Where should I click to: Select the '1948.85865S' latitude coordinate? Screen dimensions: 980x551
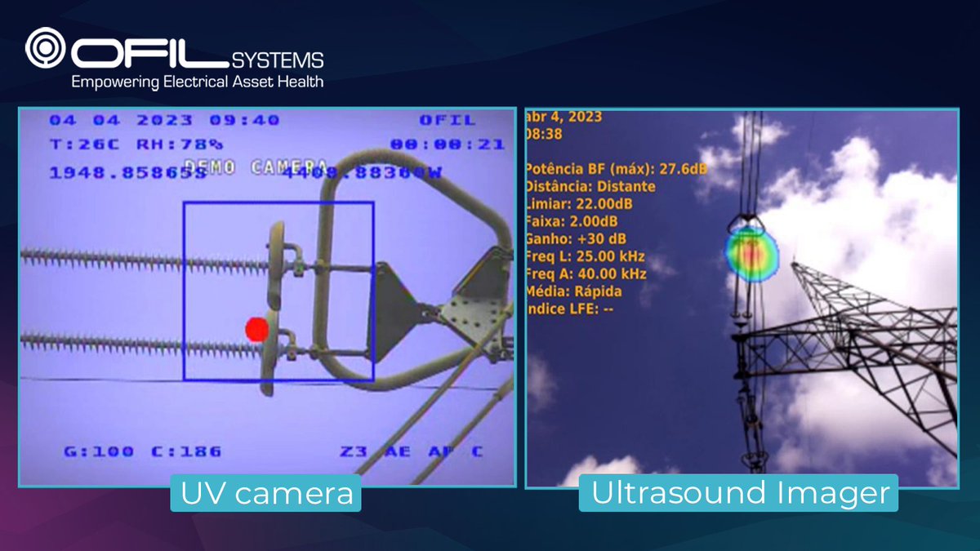(x=128, y=172)
